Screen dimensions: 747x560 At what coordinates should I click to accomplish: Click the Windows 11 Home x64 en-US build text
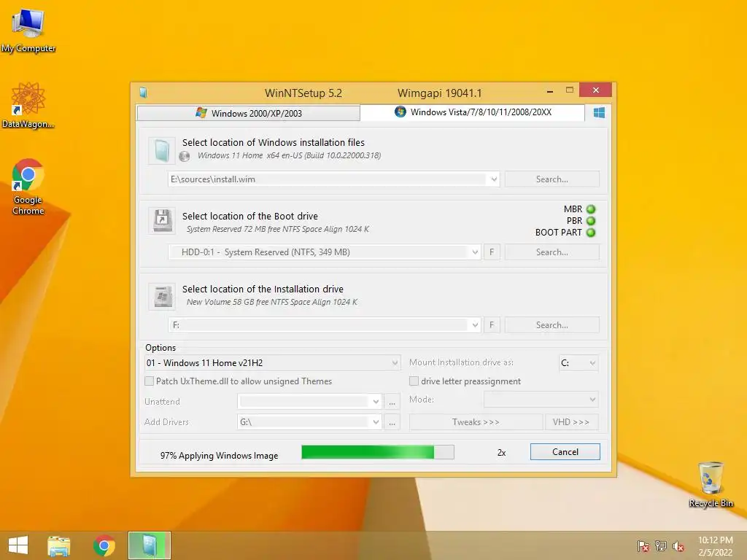289,155
